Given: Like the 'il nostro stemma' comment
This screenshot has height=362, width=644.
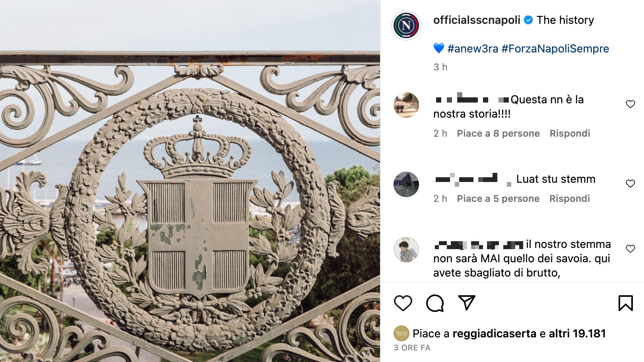Looking at the screenshot, I should tap(630, 249).
